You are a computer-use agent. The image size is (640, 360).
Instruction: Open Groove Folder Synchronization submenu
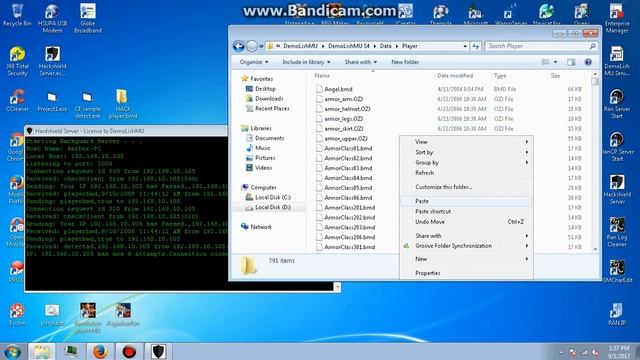pos(467,246)
